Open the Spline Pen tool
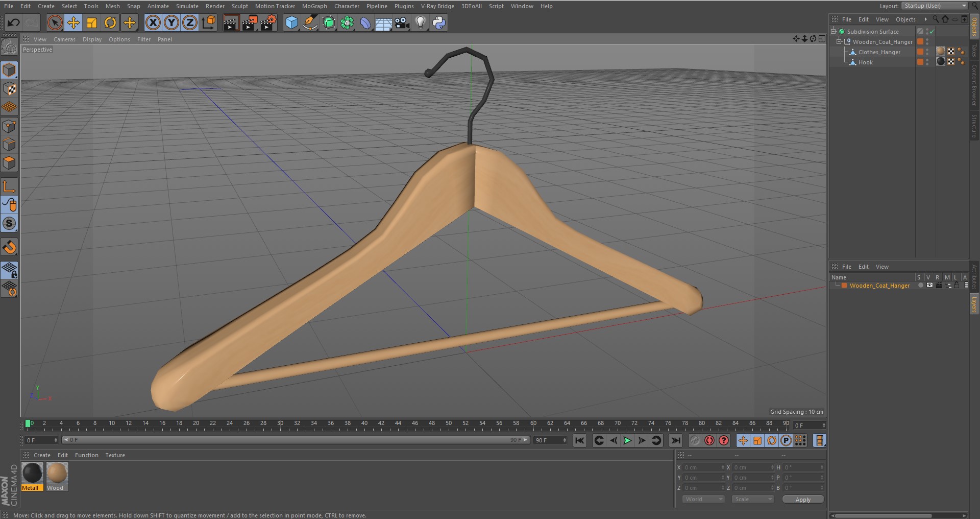This screenshot has height=519, width=980. click(310, 22)
